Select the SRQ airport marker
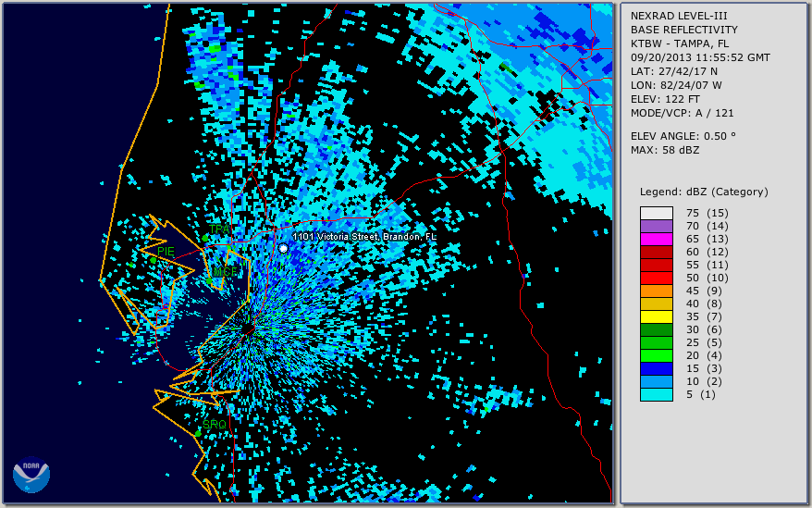 tap(198, 433)
